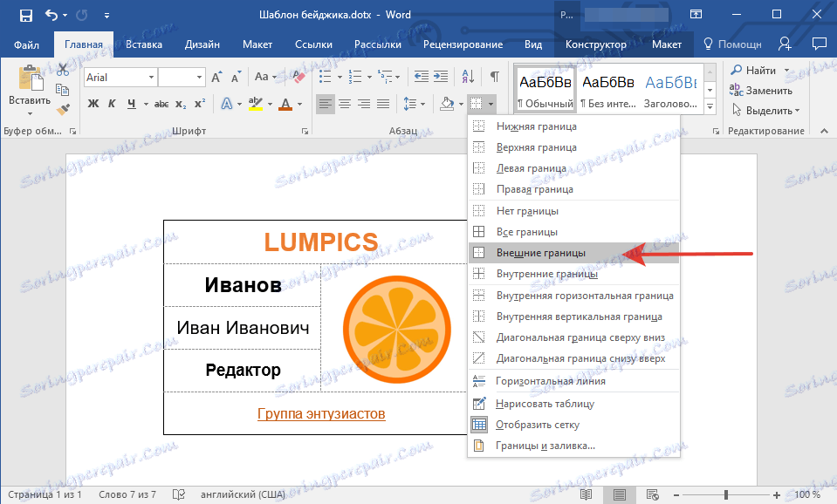Follow the Группа энтузиастов hyperlink

[321, 413]
